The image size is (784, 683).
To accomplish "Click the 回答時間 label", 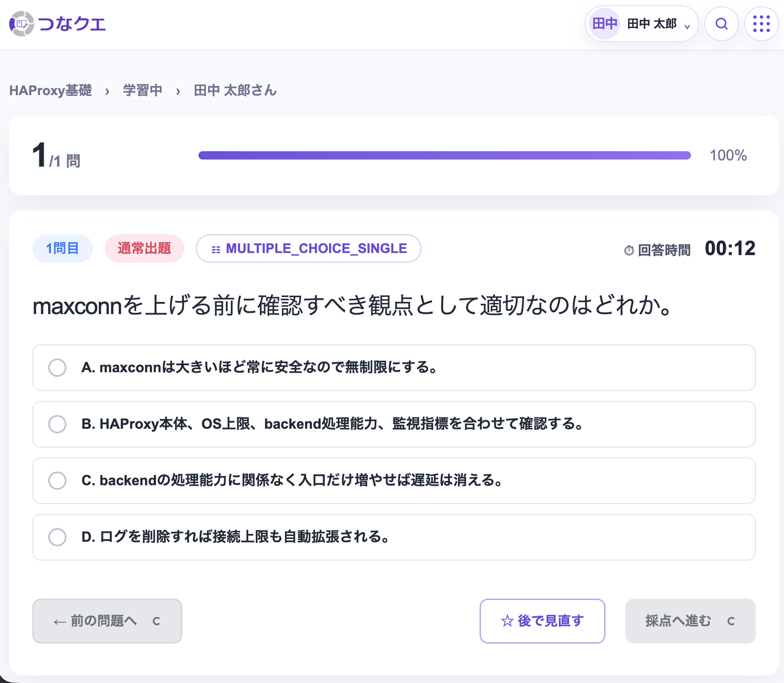I will (664, 251).
